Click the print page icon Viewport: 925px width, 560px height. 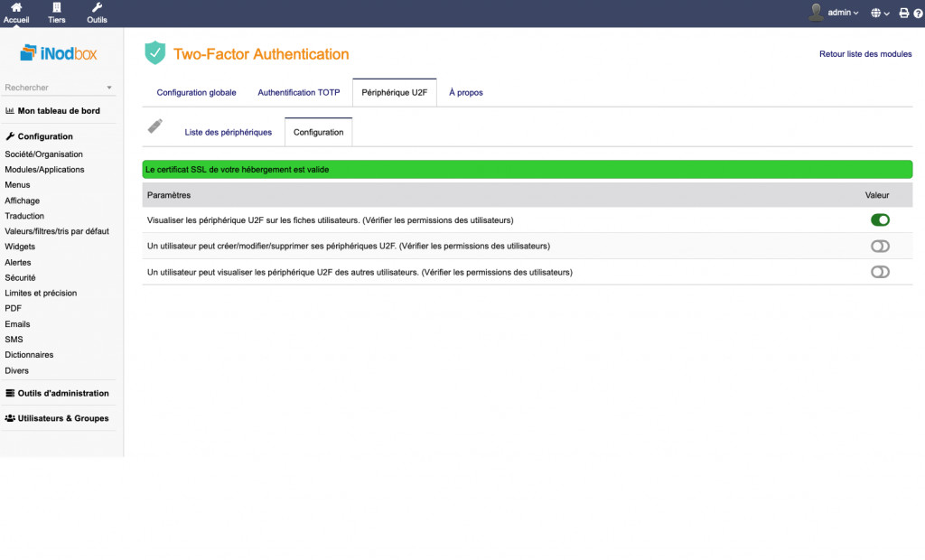coord(903,13)
